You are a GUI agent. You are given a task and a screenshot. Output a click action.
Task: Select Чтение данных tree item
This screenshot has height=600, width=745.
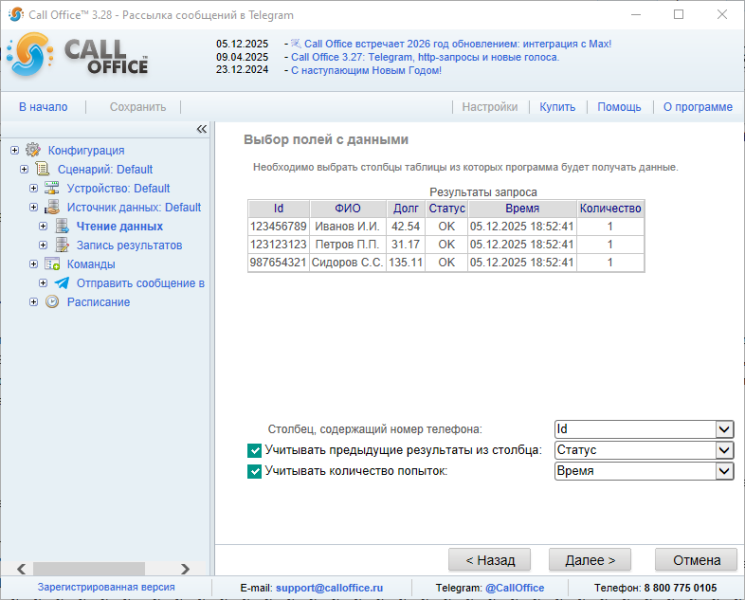[x=120, y=226]
